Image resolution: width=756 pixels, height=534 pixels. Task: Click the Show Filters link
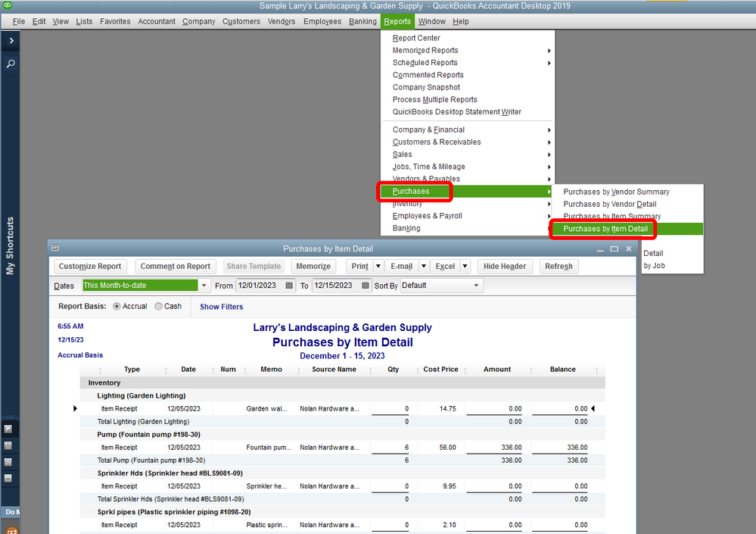221,307
